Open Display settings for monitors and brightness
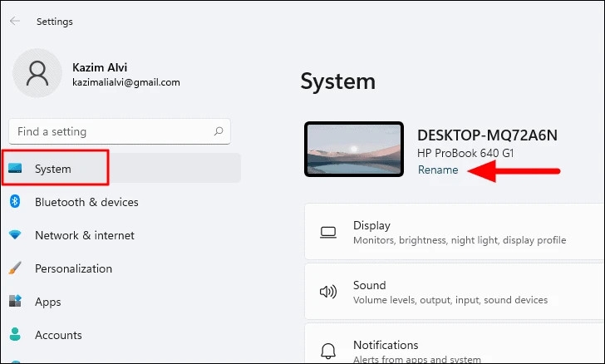This screenshot has width=605, height=364. 459,232
